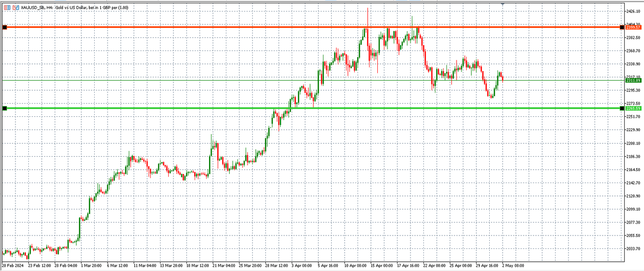The height and width of the screenshot is (271, 644).
Task: Select the red line's left anchor handle
Action: coord(5,27)
